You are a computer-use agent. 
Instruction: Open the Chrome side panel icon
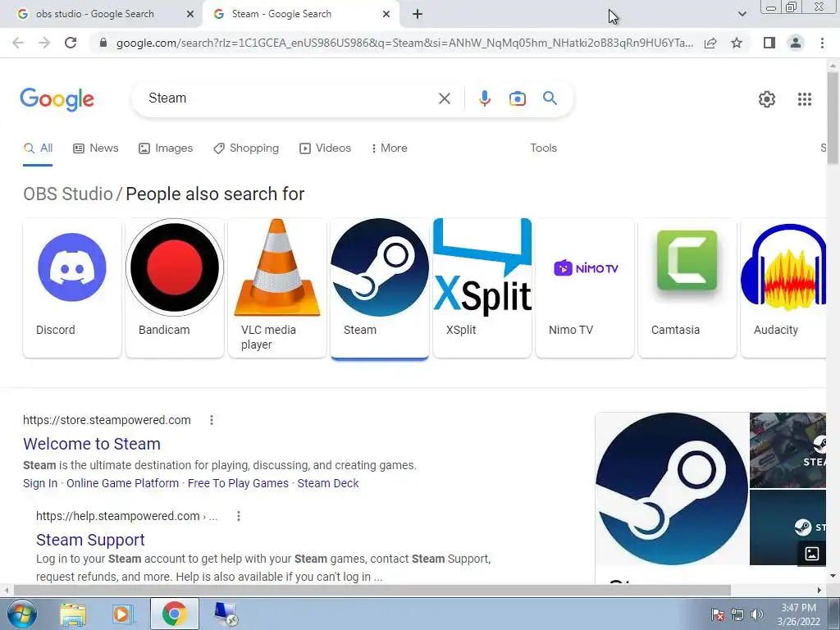769,43
